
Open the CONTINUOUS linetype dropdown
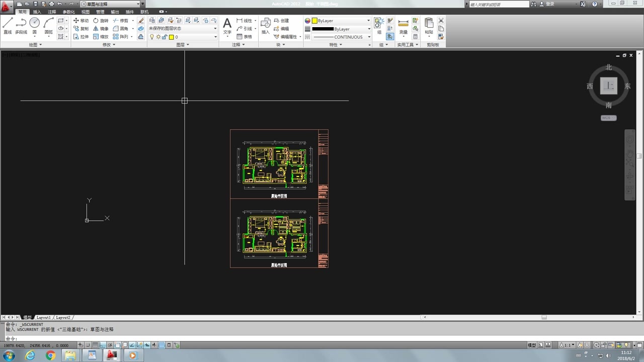(x=341, y=37)
